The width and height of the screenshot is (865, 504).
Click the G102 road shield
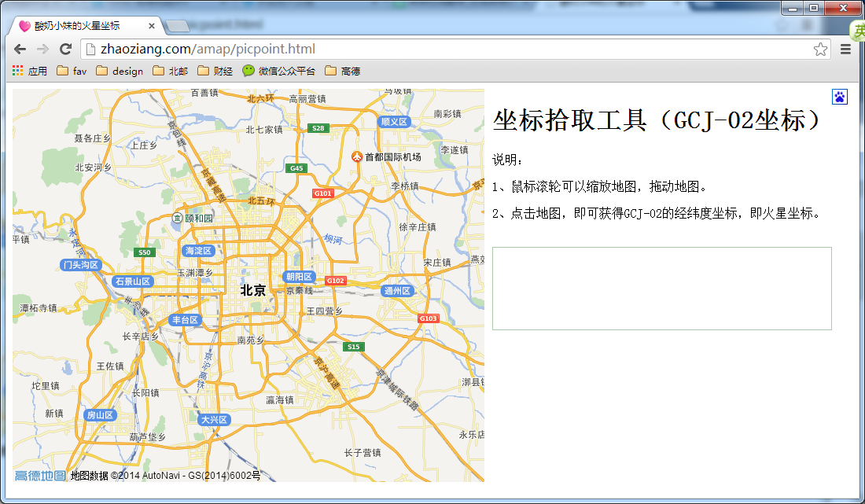coord(336,281)
